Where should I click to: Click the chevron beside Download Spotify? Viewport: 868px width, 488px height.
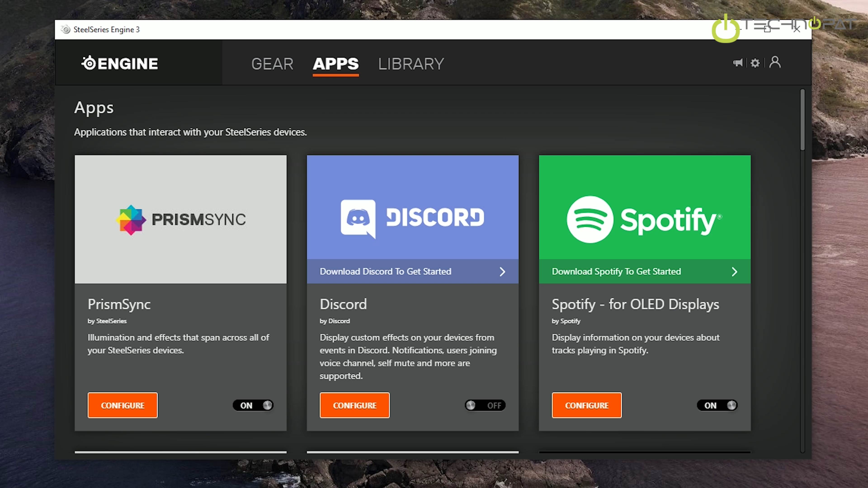734,272
